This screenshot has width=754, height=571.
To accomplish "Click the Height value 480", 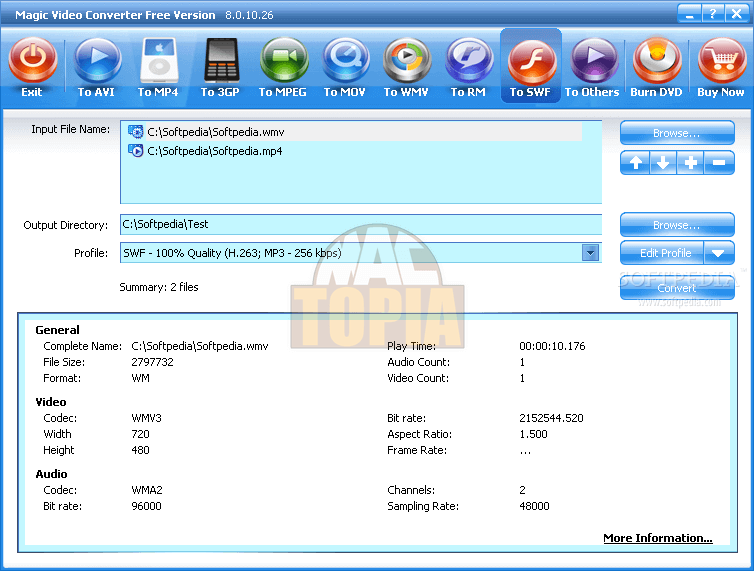I will (x=140, y=450).
